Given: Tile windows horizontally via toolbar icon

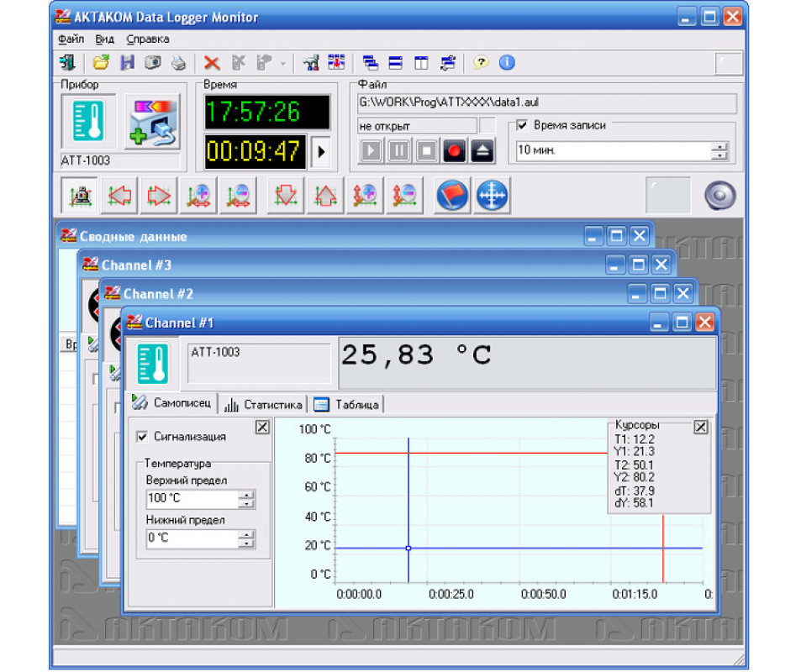Looking at the screenshot, I should tap(395, 63).
